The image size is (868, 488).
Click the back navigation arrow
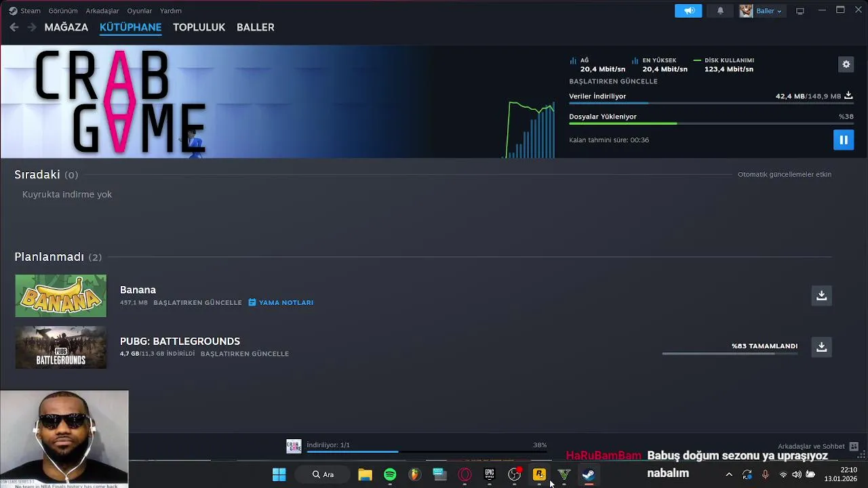pyautogui.click(x=14, y=27)
